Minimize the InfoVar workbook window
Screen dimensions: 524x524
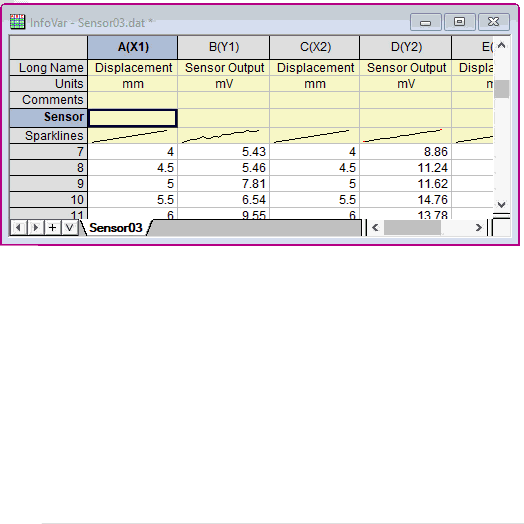tap(425, 22)
